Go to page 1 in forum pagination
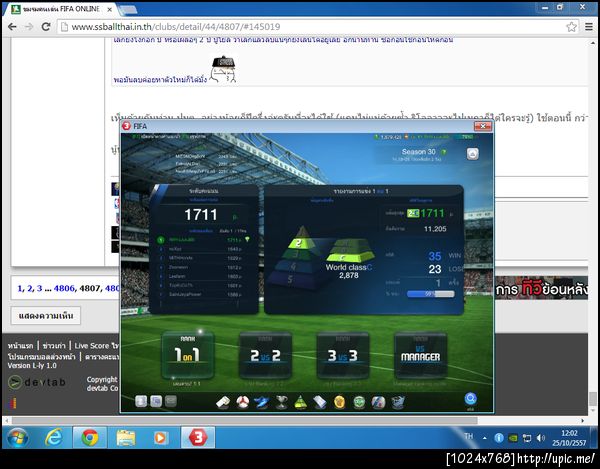Image resolution: width=600 pixels, height=469 pixels. [20, 288]
